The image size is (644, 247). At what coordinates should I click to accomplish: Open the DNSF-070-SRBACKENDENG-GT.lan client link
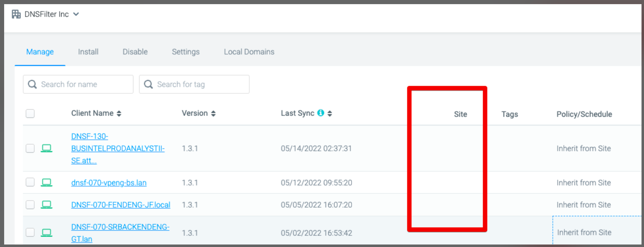(x=120, y=233)
